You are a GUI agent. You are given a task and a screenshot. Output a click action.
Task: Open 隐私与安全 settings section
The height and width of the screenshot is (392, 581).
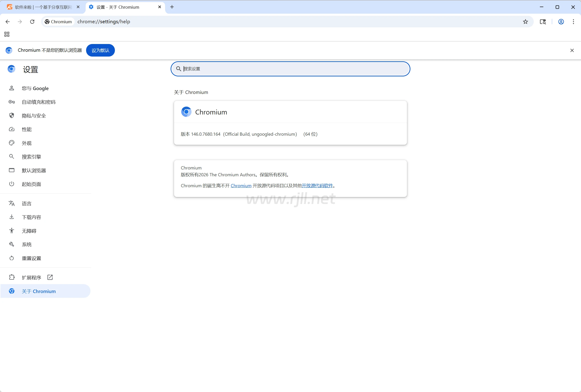(34, 116)
